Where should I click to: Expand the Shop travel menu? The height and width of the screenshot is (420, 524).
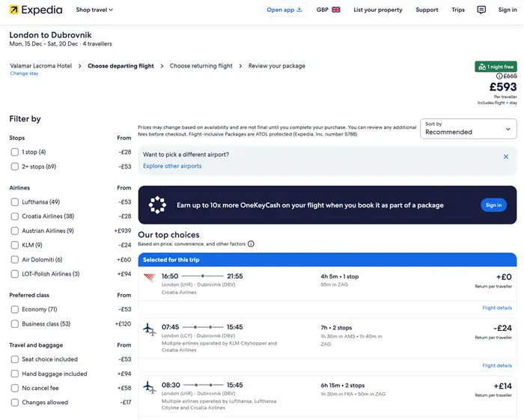pyautogui.click(x=94, y=10)
